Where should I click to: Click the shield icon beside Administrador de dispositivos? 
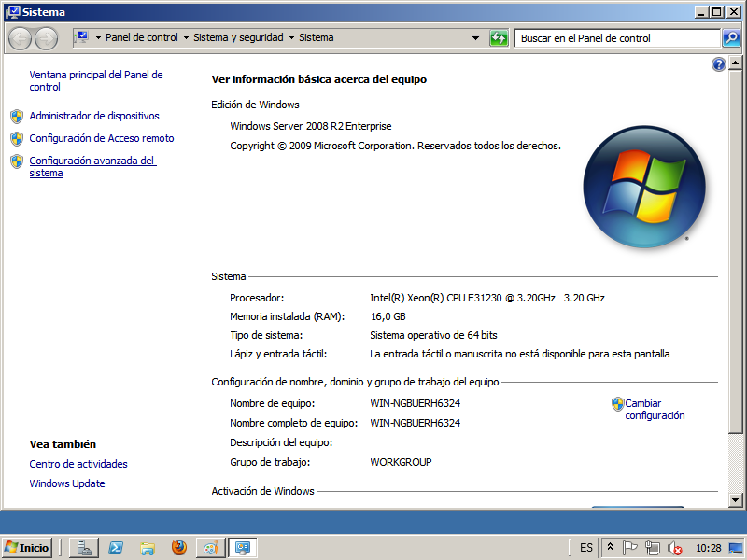[17, 116]
